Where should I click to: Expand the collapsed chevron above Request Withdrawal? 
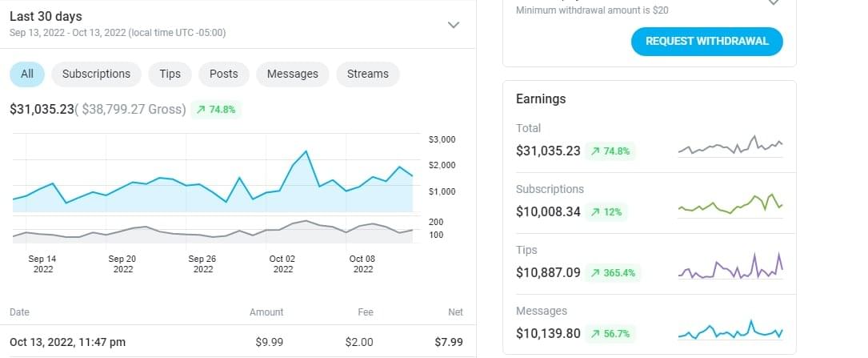(x=773, y=3)
